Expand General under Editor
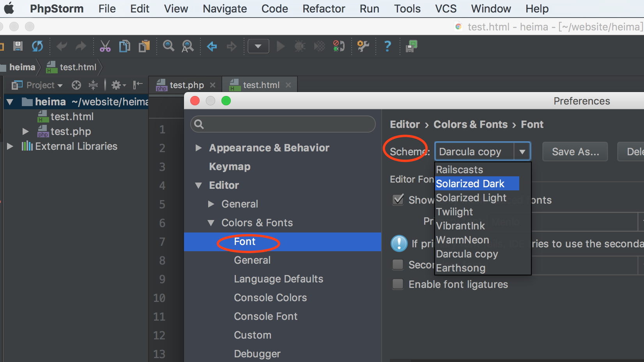Screen dimensions: 644x362 [x=211, y=204]
